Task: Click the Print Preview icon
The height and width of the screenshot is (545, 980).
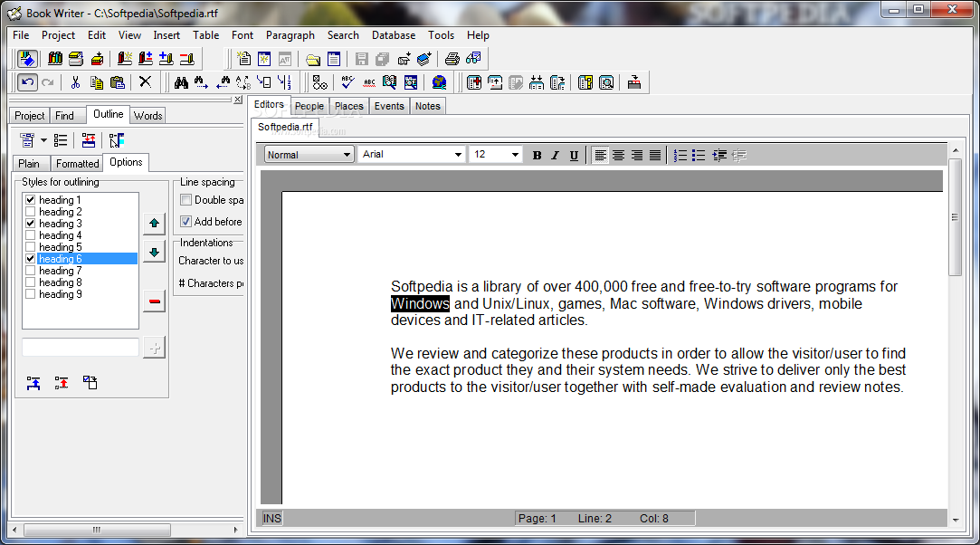Action: (474, 59)
